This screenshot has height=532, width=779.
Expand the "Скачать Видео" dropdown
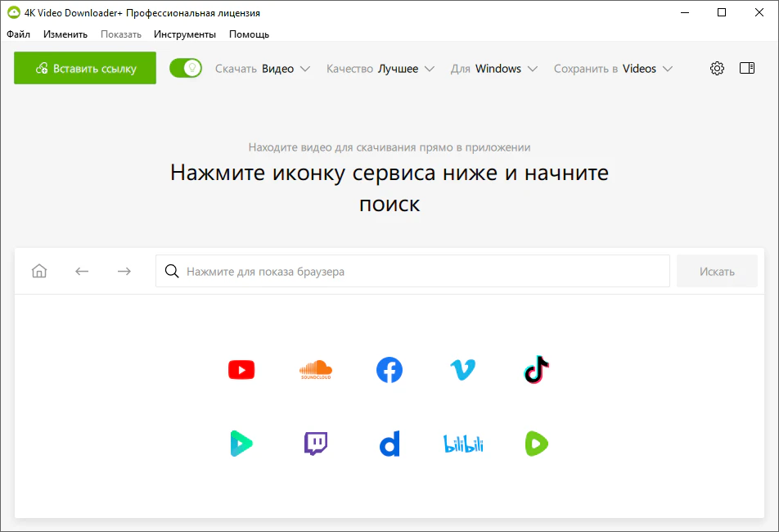263,69
